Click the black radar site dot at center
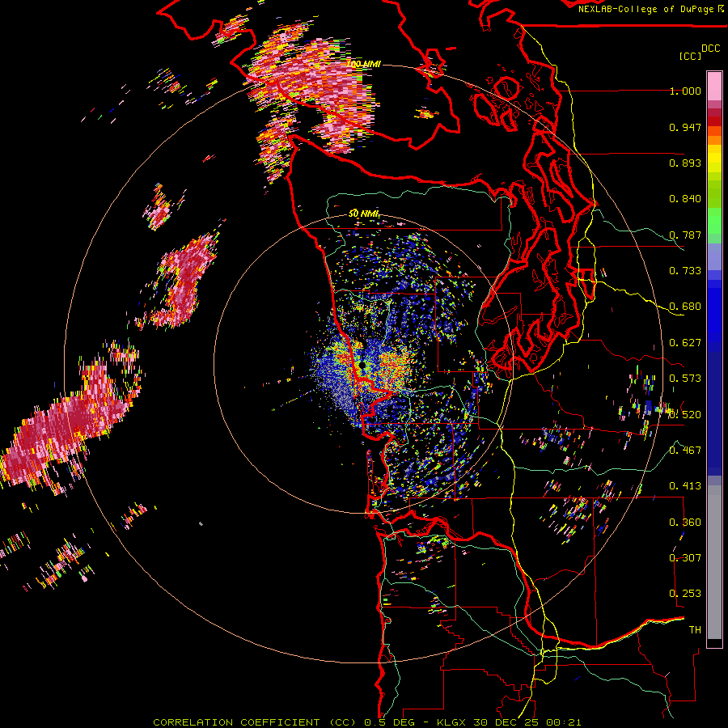 [x=362, y=365]
